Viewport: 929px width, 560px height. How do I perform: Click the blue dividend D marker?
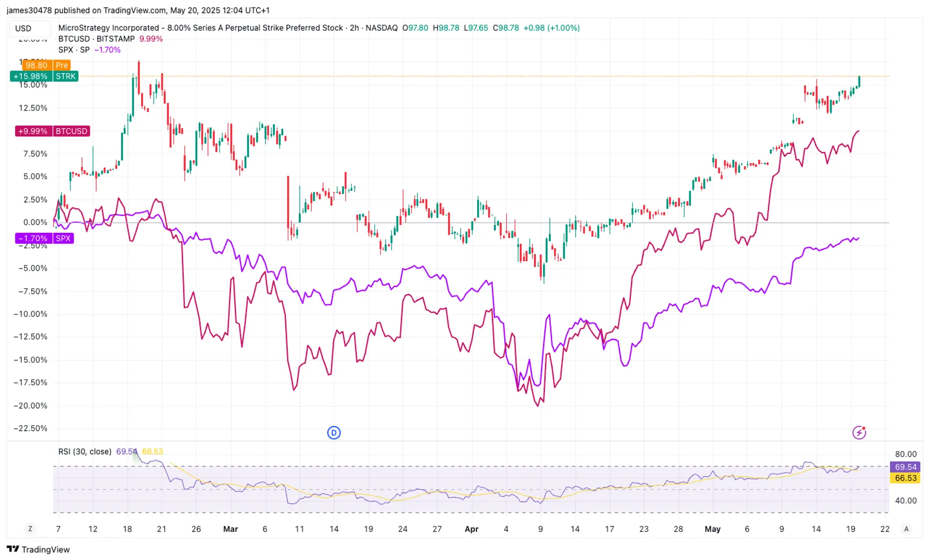pyautogui.click(x=334, y=432)
